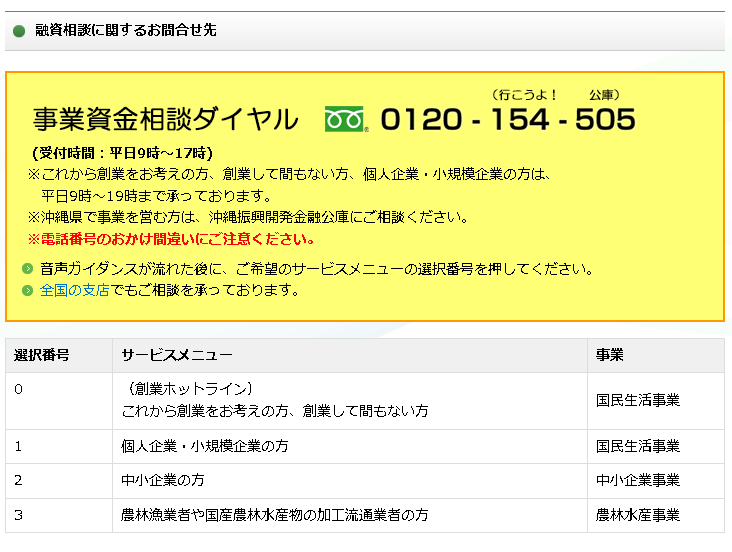Click the サービスメニュー column header
Viewport: 732px width, 552px height.
point(177,356)
